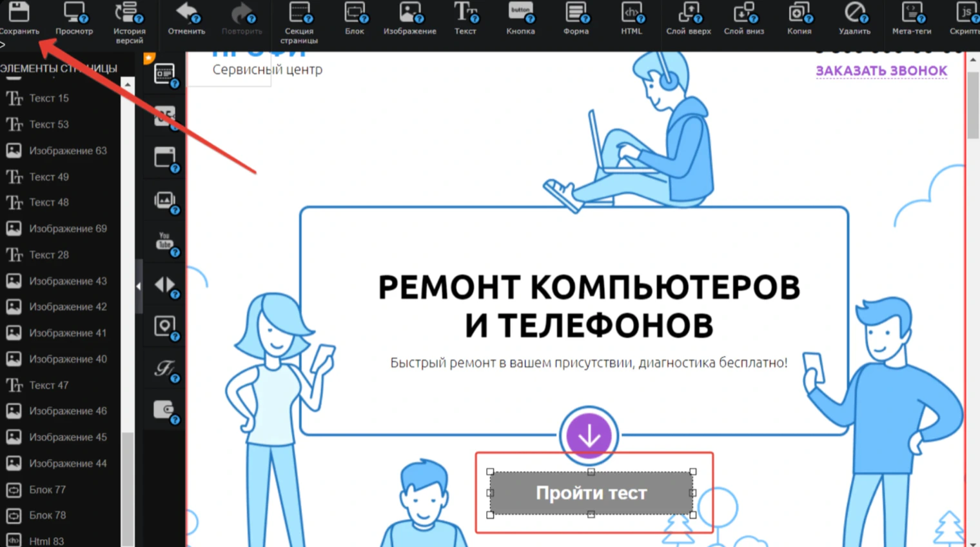This screenshot has width=980, height=547.
Task: Open the fonts widget icon
Action: [x=165, y=369]
